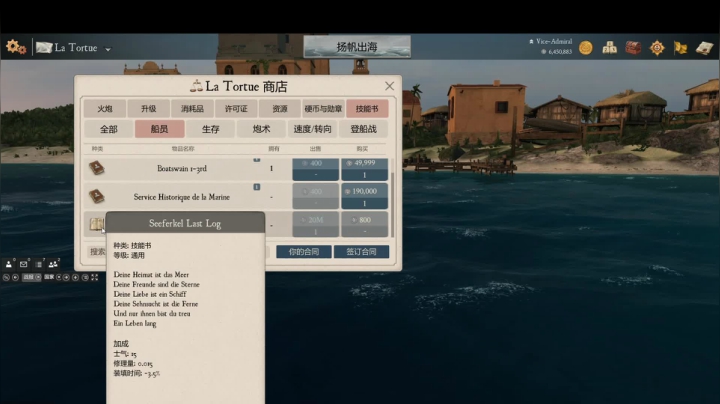Click the 签订合同 sign contract button

click(361, 252)
